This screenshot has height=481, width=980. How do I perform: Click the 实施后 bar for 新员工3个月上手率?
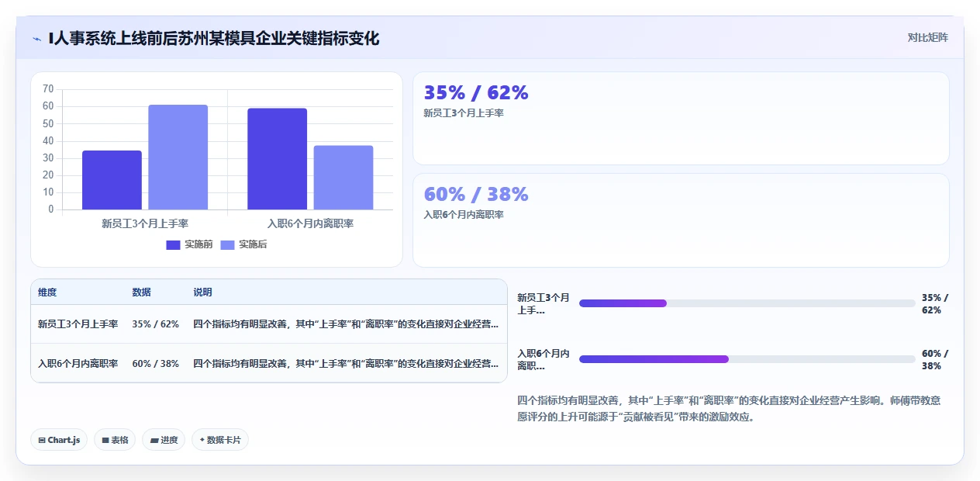click(x=178, y=157)
